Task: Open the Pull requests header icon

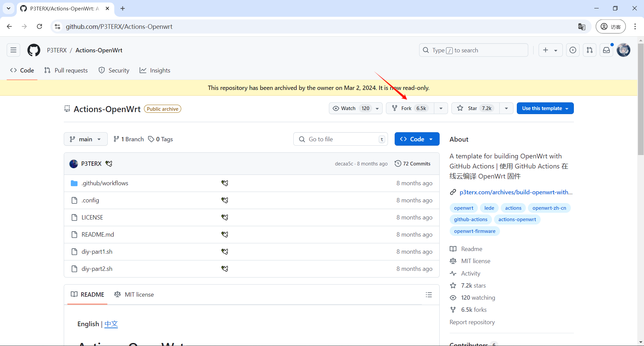Action: click(x=589, y=50)
